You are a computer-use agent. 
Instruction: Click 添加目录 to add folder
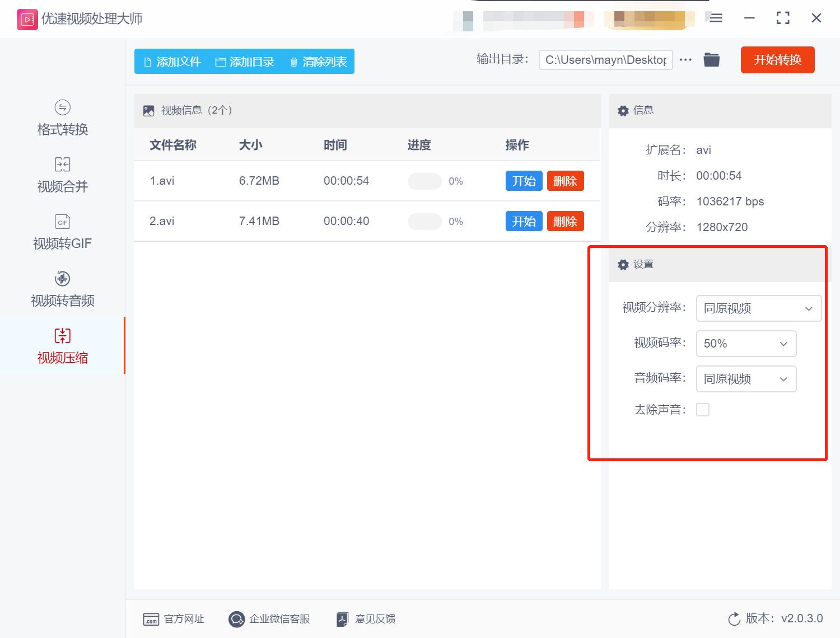click(245, 62)
